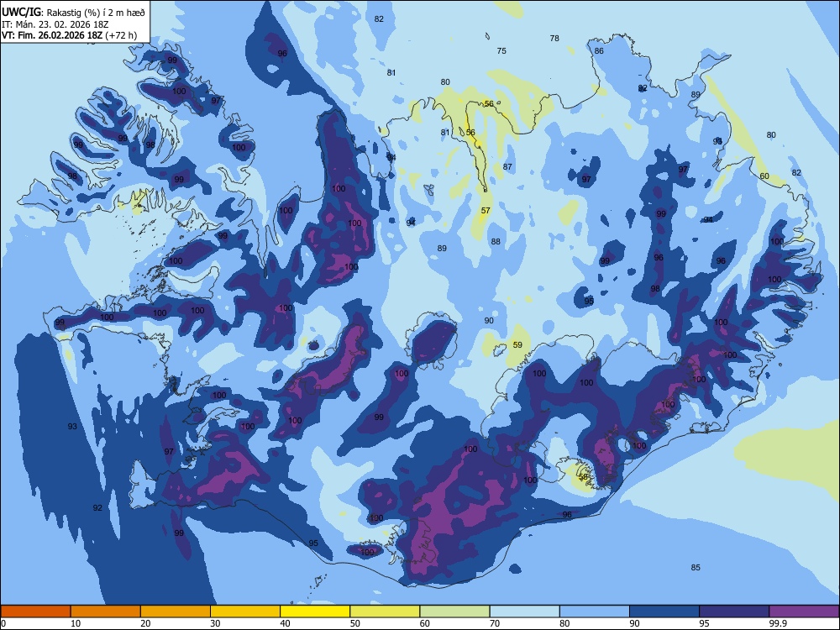Select the legend tick label "30"

[x=215, y=623]
